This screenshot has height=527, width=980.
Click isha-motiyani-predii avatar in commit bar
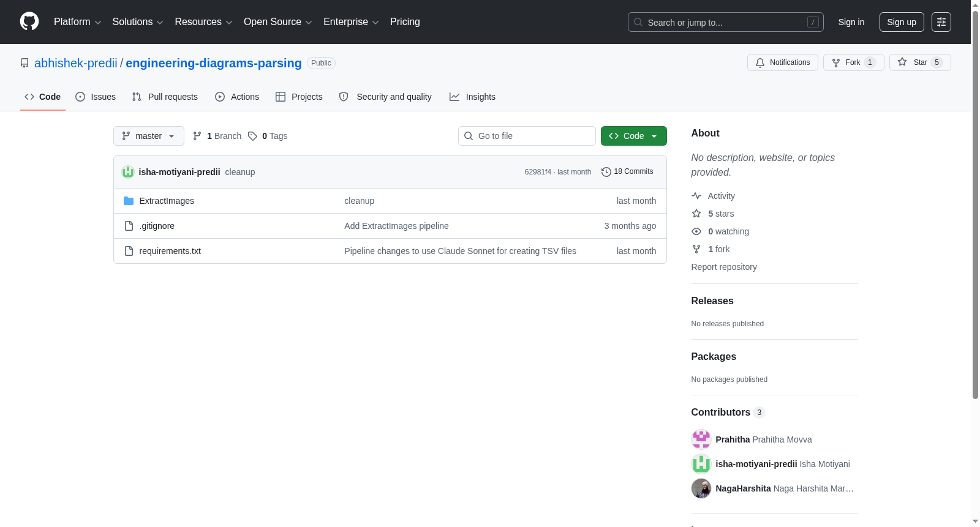point(128,172)
